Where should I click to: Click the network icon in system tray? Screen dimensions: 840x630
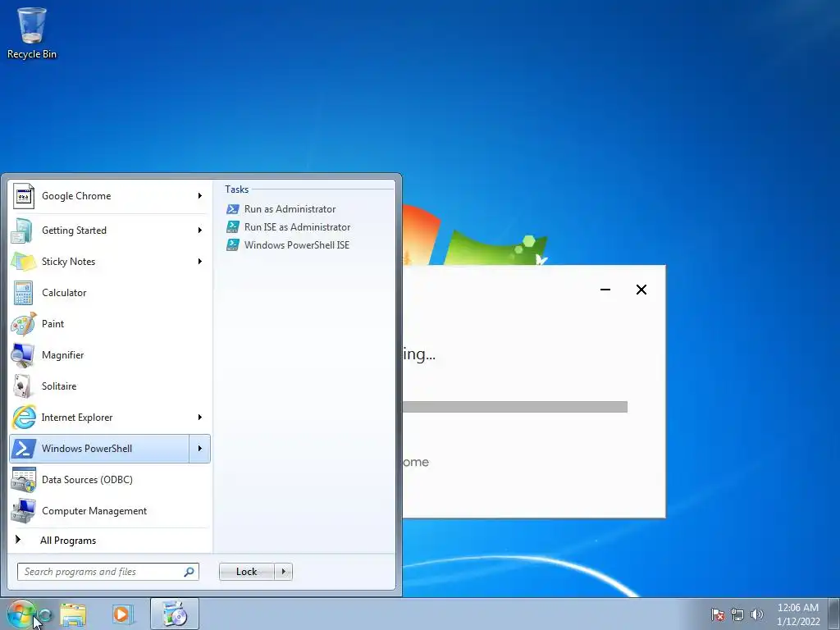point(737,614)
